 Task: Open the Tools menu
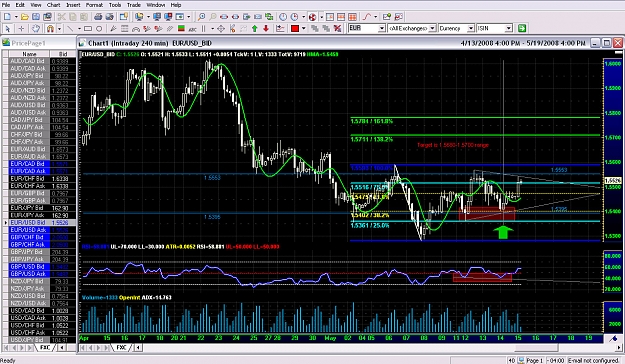[115, 5]
